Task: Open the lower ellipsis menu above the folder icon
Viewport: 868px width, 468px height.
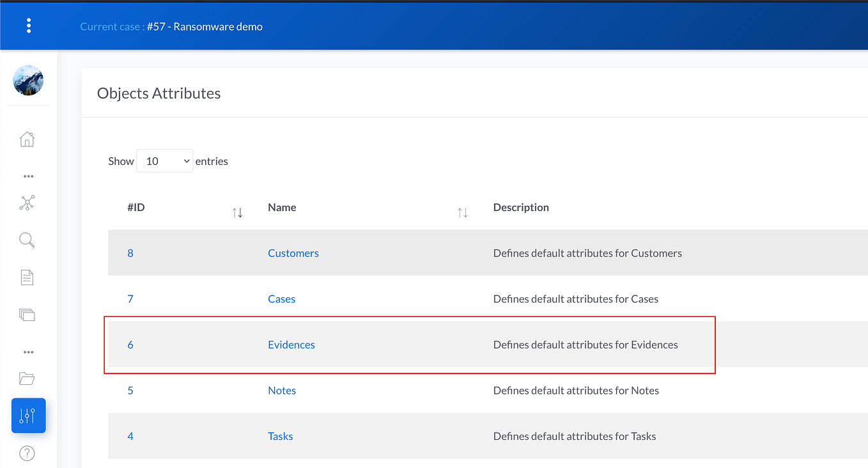Action: coord(27,351)
